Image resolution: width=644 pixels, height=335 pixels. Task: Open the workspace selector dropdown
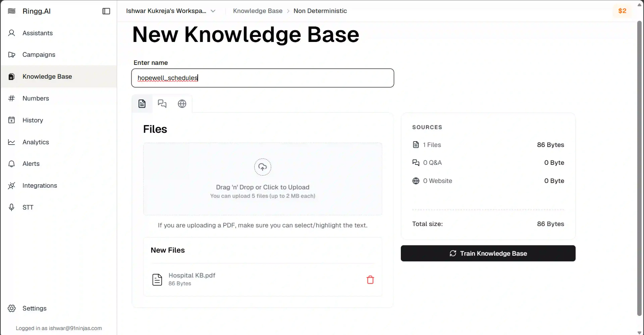171,11
